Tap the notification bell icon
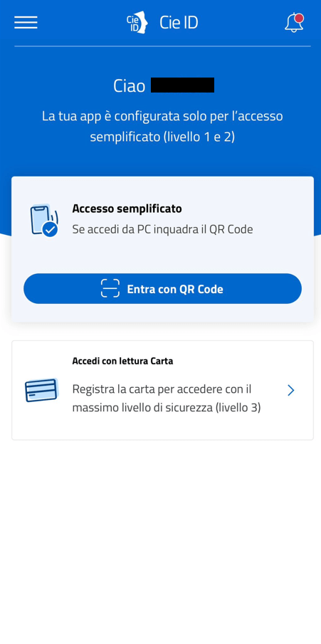Image resolution: width=321 pixels, height=644 pixels. (294, 23)
